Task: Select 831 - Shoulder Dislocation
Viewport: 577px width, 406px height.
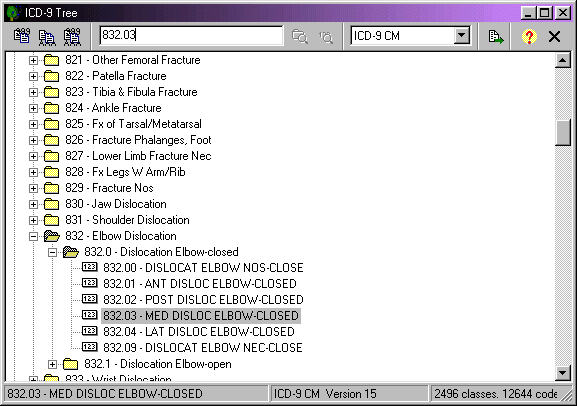Action: click(127, 220)
